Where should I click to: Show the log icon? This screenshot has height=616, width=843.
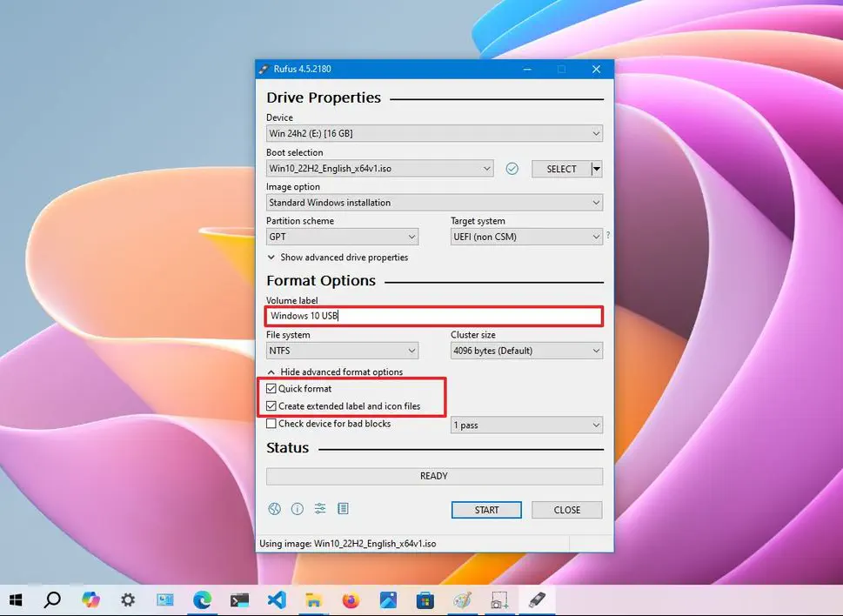click(x=343, y=509)
